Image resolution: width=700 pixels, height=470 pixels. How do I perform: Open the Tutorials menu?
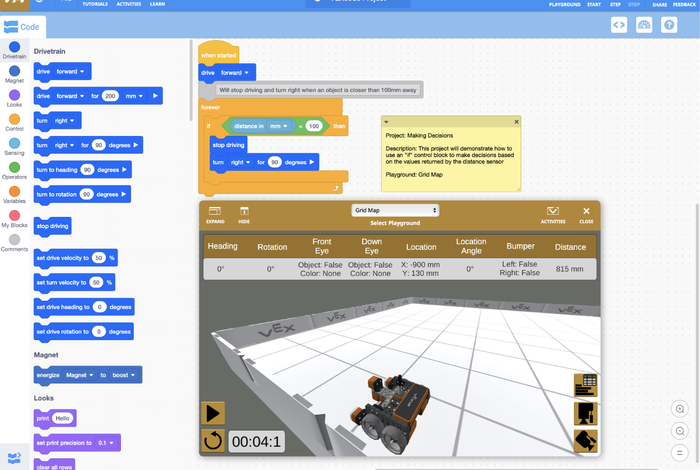pos(95,4)
